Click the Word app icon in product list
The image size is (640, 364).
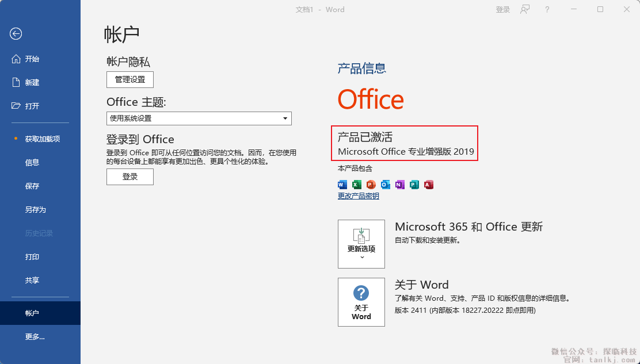coord(342,185)
